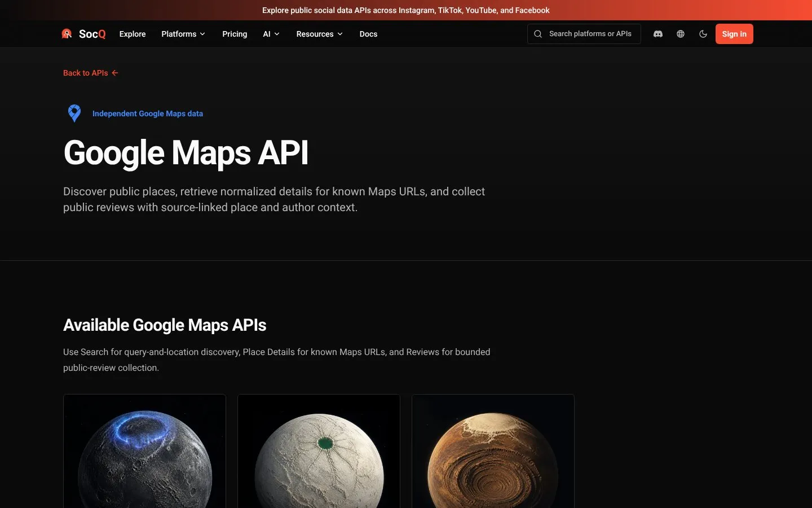Open the brown ringed desert planet card
The height and width of the screenshot is (508, 812).
[493, 451]
